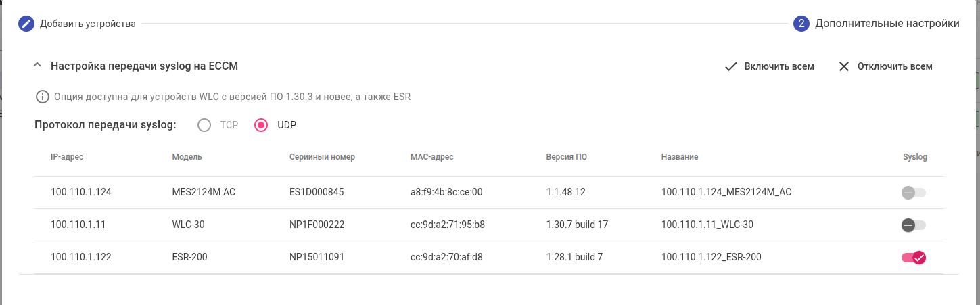Click the checkmark icon of Включить всем
The width and height of the screenshot is (980, 305).
click(730, 66)
